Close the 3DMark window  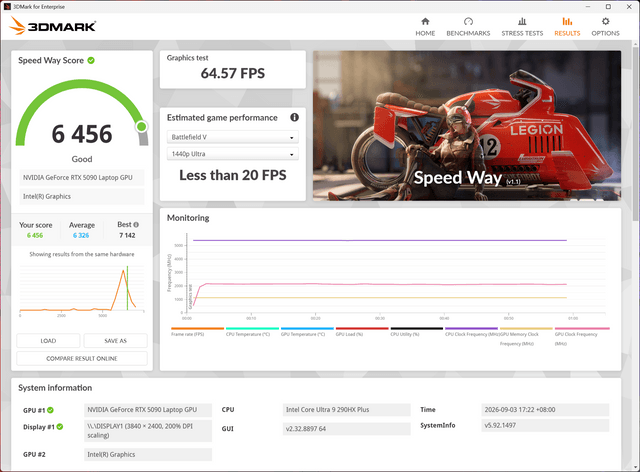click(629, 7)
